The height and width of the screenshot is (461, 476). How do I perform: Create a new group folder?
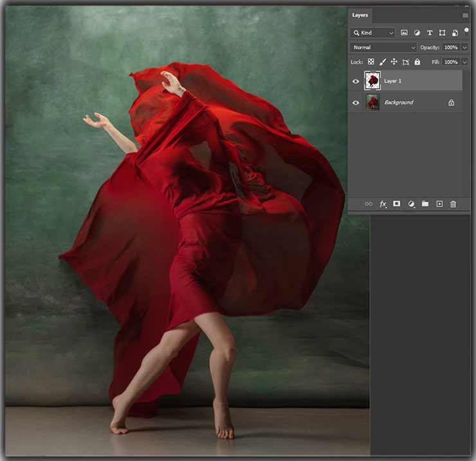pos(425,204)
